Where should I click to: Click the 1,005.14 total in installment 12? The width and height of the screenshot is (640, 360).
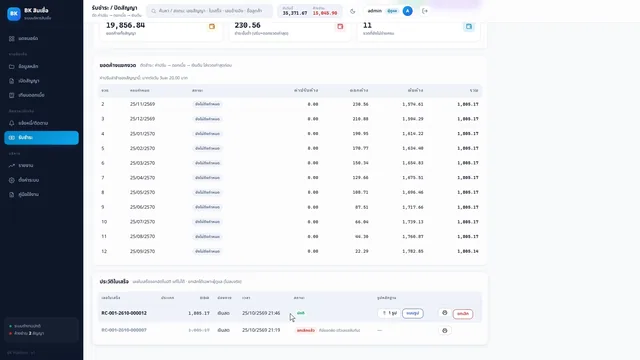click(x=468, y=251)
